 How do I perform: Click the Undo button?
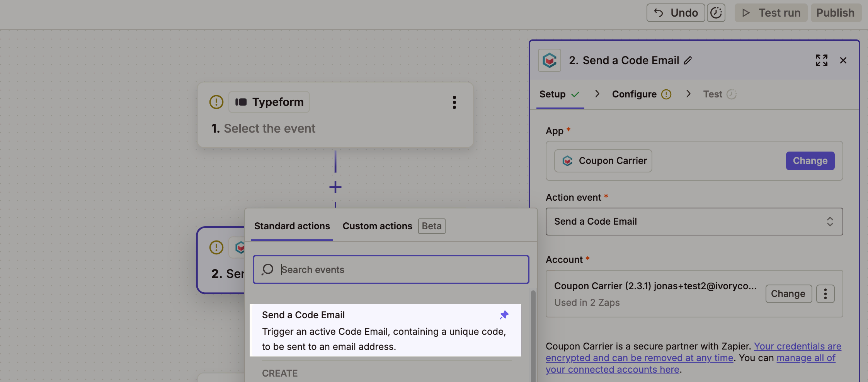pos(676,13)
